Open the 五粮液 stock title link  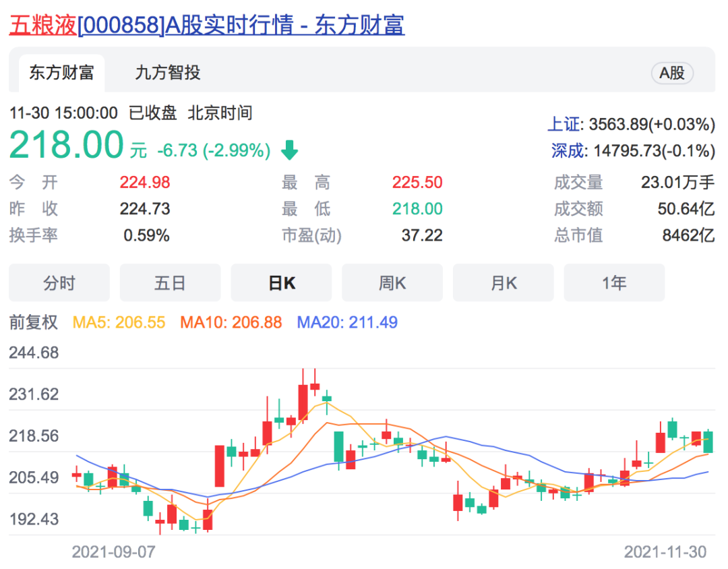[206, 25]
